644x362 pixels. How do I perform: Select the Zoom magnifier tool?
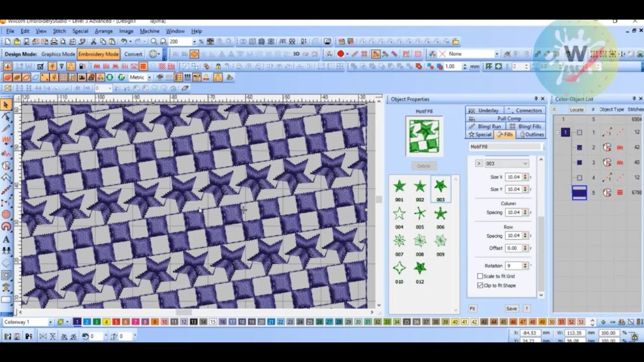click(154, 42)
